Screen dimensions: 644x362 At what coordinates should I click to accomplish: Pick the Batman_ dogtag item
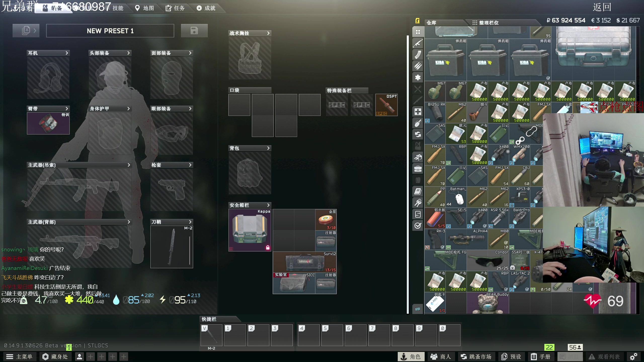456,197
